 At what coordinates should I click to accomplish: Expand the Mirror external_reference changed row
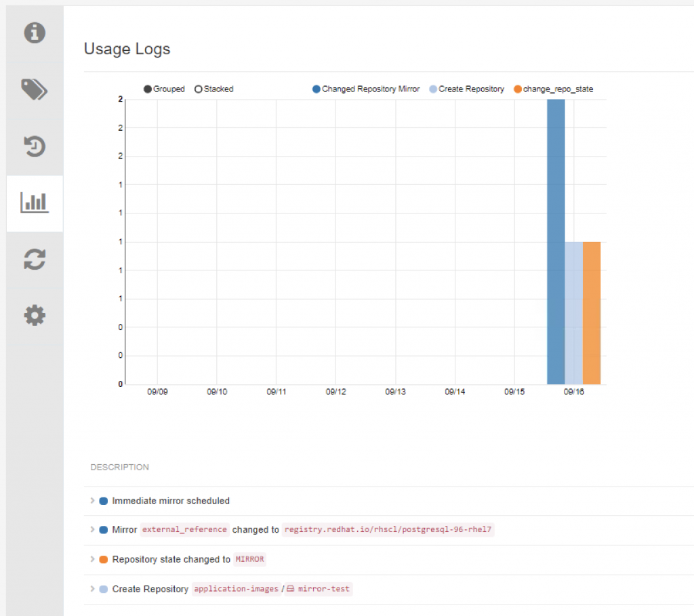click(92, 529)
